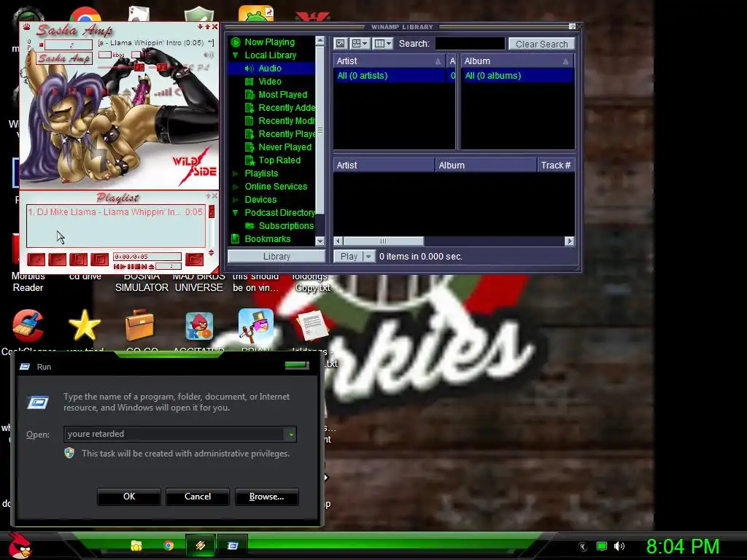Click Browse... in the Run dialog
747x560 pixels.
(x=267, y=497)
